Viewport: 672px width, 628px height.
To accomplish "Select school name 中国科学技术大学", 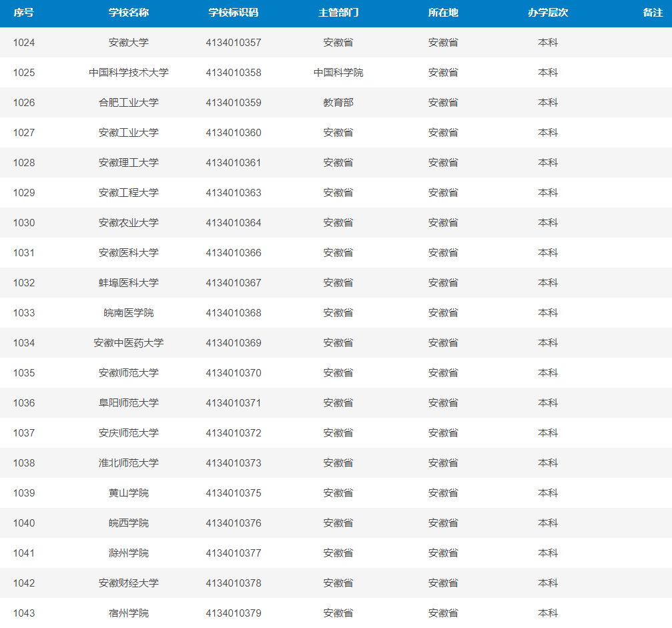I will pyautogui.click(x=129, y=73).
